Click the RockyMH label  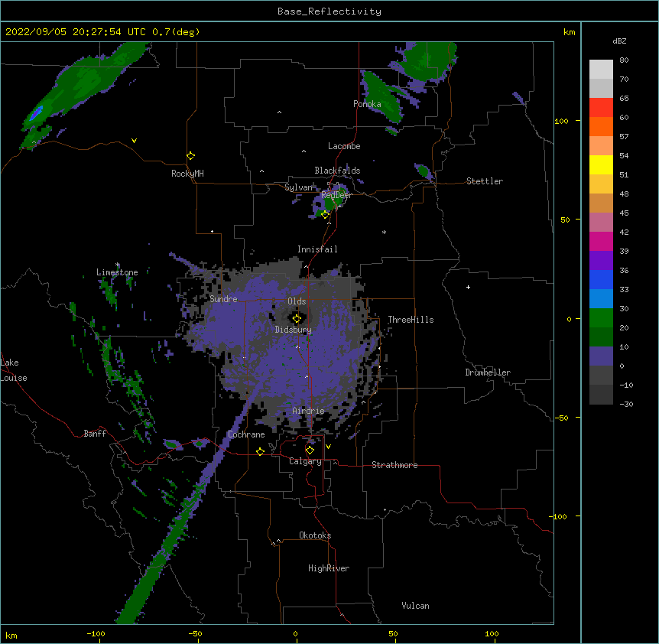pos(187,174)
